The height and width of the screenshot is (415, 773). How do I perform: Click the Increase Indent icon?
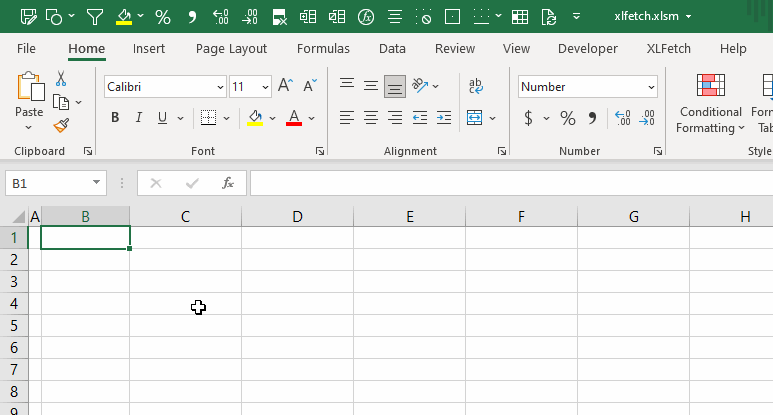443,118
